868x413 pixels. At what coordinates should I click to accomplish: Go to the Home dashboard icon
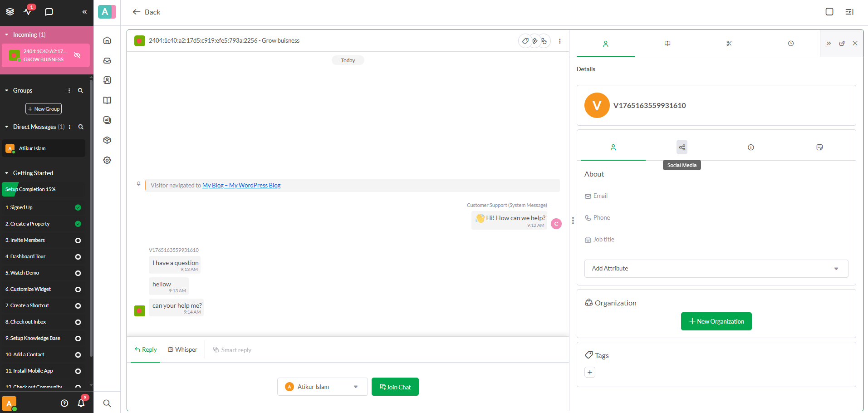(x=107, y=40)
